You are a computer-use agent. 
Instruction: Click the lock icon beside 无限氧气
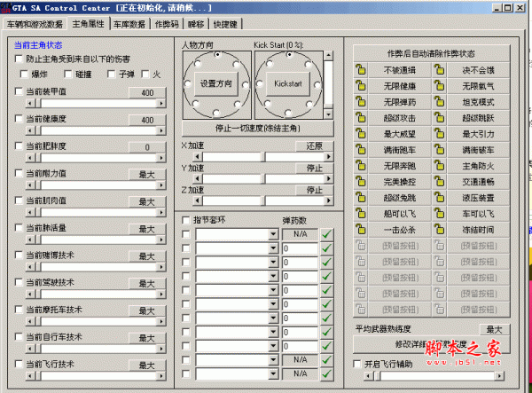pyautogui.click(x=440, y=86)
